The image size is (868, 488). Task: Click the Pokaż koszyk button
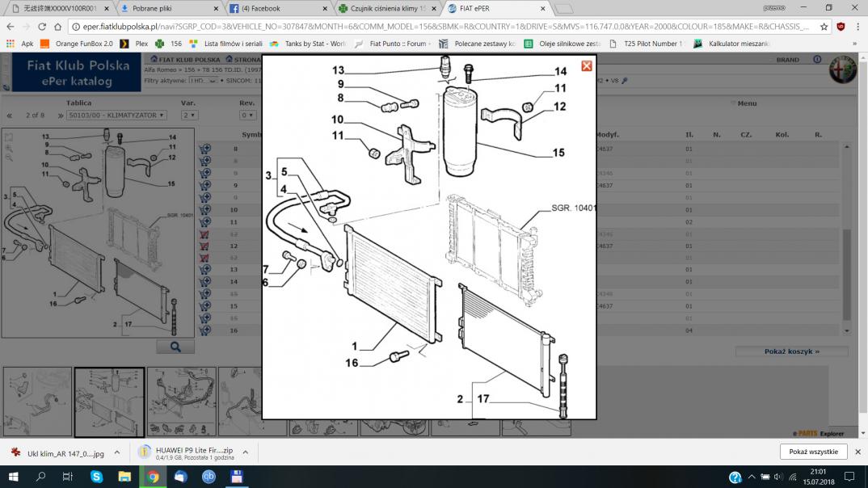click(x=791, y=351)
